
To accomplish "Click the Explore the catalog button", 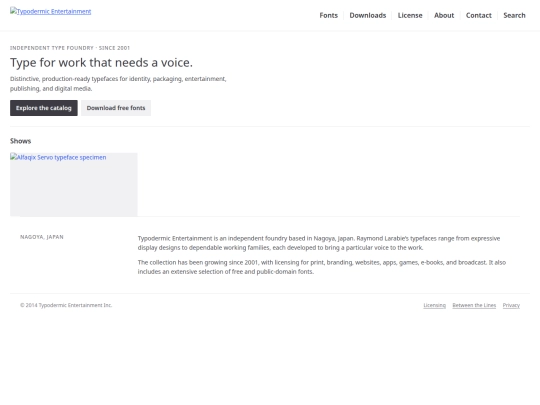I will (x=44, y=108).
